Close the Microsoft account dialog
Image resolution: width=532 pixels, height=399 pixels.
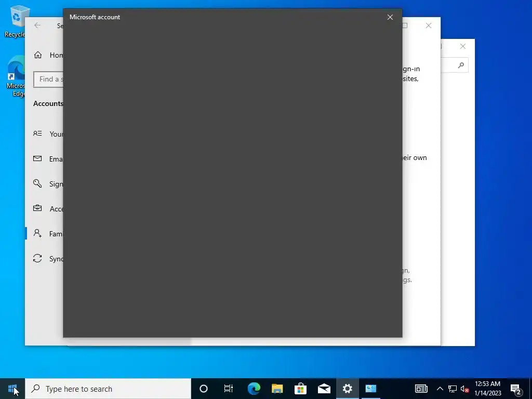click(x=390, y=17)
